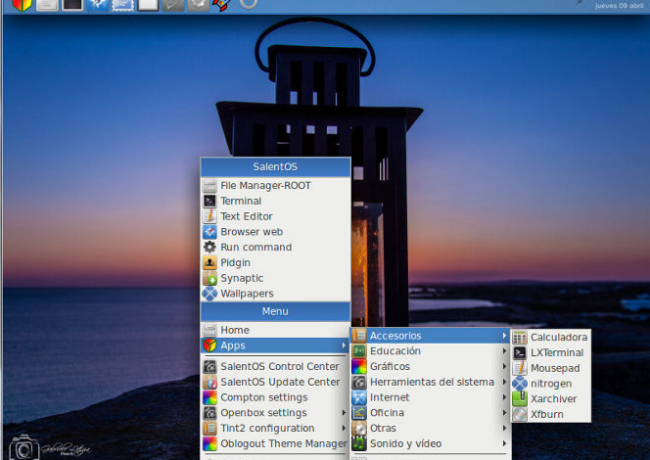Image resolution: width=650 pixels, height=460 pixels.
Task: Click the File Manager-ROOT icon
Action: (x=210, y=186)
